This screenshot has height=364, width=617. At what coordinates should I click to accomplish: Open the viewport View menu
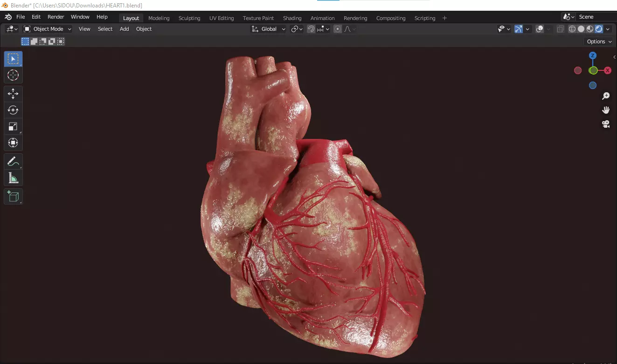tap(84, 29)
